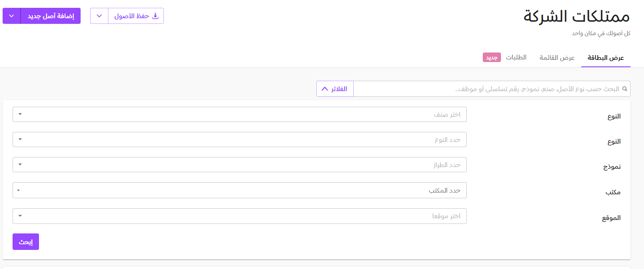Click the download icon in حفظ الأصول button

coord(156,16)
